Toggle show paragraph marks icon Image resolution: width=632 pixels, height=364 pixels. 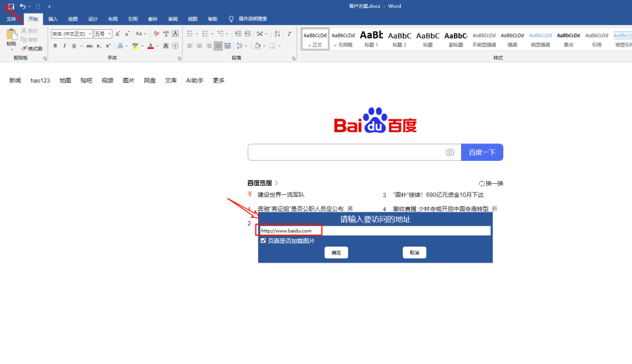pos(290,34)
